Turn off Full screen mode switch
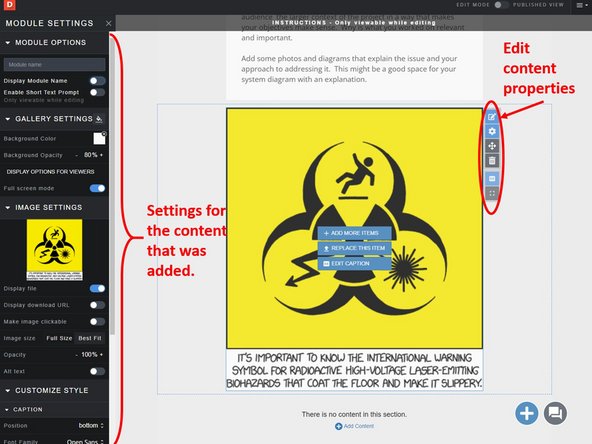 click(x=97, y=188)
